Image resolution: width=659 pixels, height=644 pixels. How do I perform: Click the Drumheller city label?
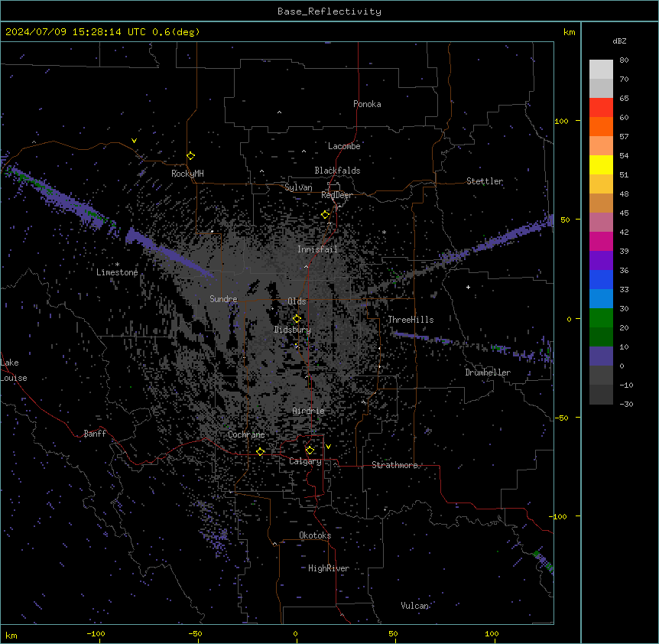[488, 372]
